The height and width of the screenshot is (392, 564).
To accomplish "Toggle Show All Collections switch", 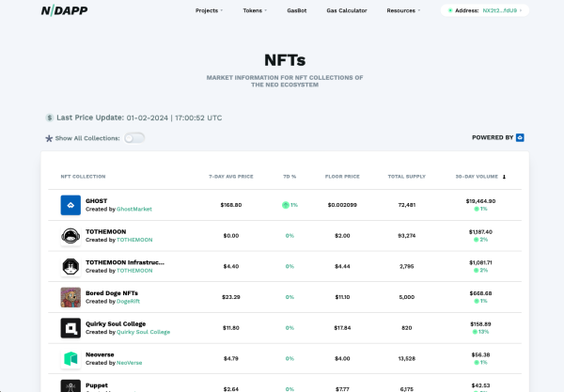I will [x=134, y=138].
